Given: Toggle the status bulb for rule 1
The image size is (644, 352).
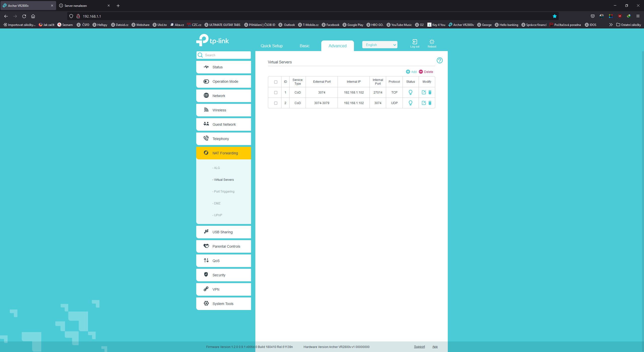Looking at the screenshot, I should pos(411,92).
